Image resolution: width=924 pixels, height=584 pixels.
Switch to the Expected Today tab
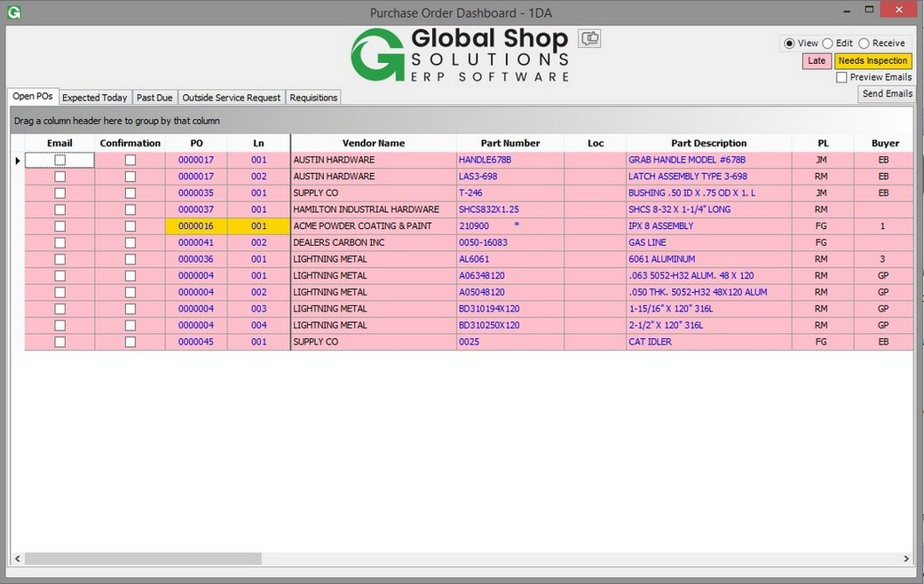[94, 97]
